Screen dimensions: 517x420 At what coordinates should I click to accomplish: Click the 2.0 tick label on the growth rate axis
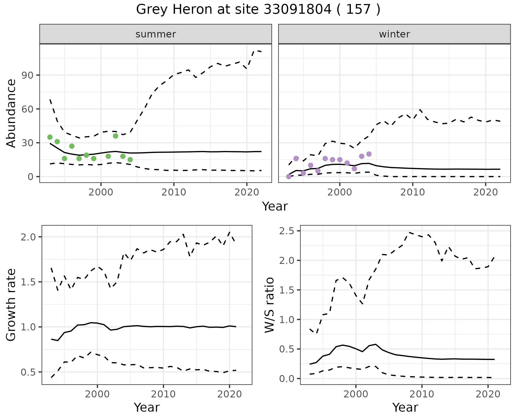(x=28, y=237)
